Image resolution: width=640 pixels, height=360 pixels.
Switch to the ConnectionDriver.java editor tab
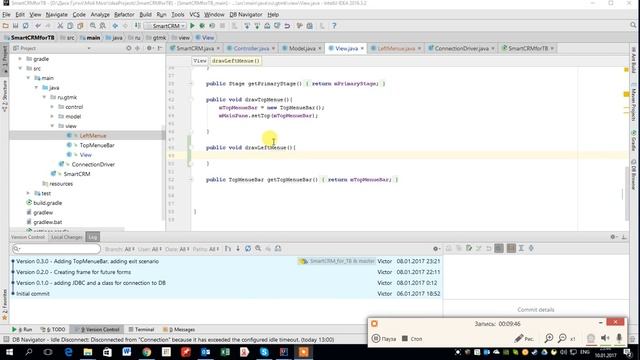pos(461,48)
